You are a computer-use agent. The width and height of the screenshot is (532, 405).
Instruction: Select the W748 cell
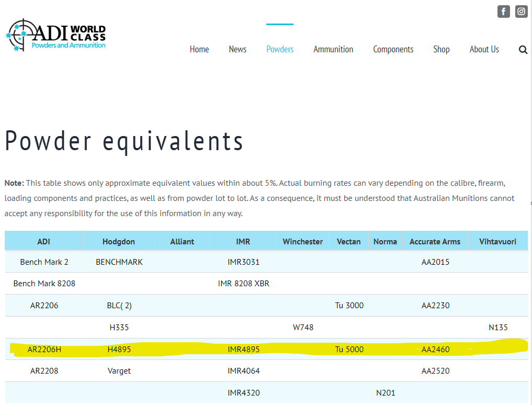tap(303, 328)
